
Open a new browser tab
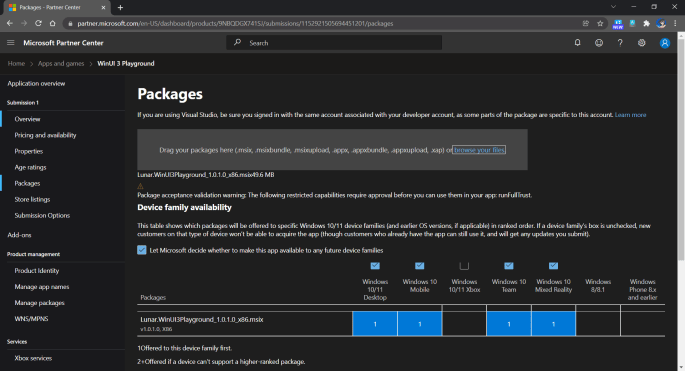(x=121, y=7)
